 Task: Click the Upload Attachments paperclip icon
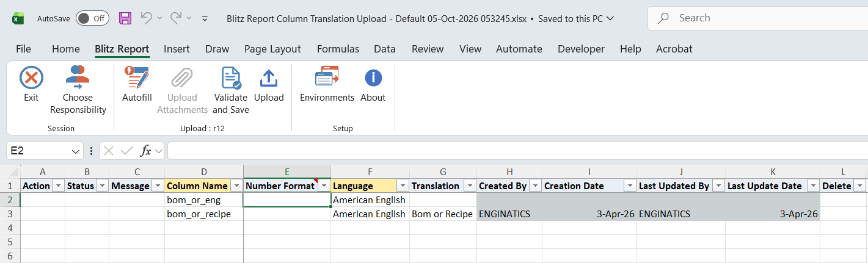(182, 78)
